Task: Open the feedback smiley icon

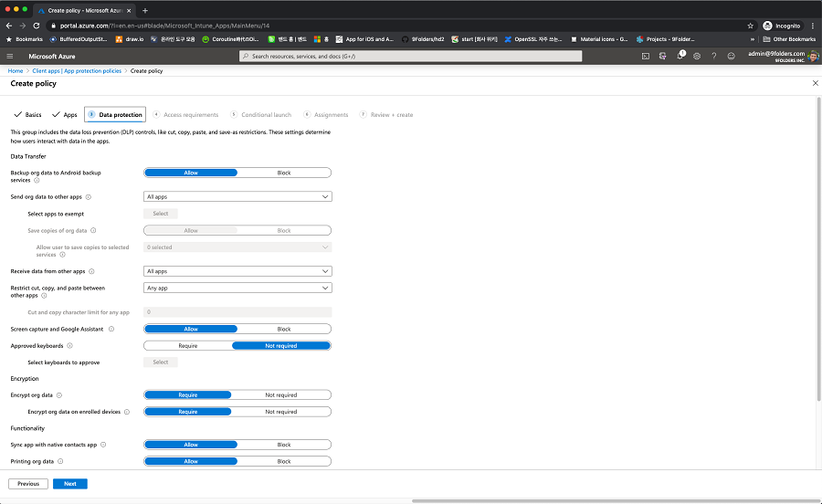Action: tap(731, 56)
